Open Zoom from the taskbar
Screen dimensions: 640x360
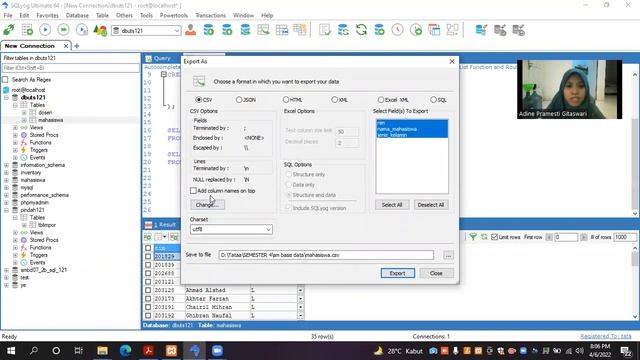click(217, 351)
